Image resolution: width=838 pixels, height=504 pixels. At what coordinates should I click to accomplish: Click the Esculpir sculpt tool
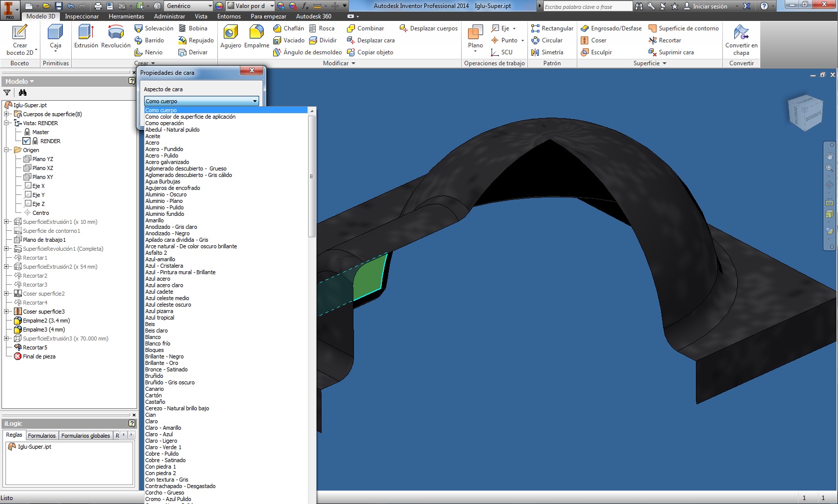596,52
